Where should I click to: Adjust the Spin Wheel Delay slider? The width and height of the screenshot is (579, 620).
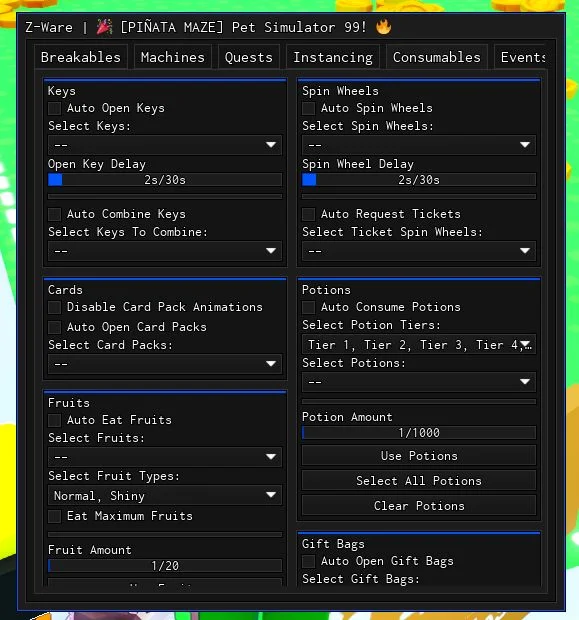point(419,180)
